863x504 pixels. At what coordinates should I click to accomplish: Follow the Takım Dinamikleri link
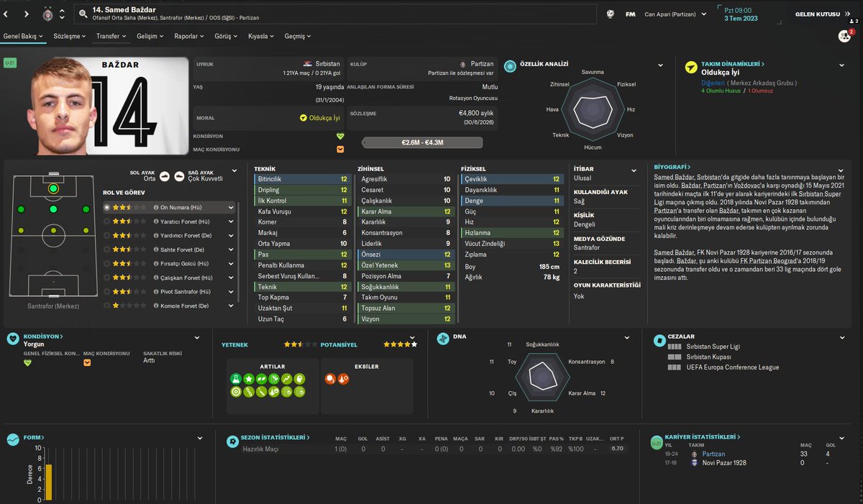coord(732,64)
